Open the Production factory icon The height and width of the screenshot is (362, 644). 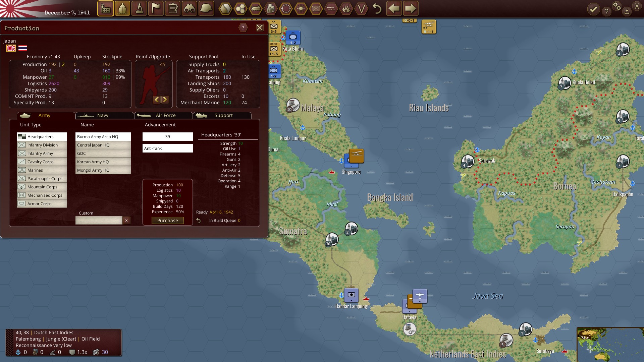click(x=106, y=9)
